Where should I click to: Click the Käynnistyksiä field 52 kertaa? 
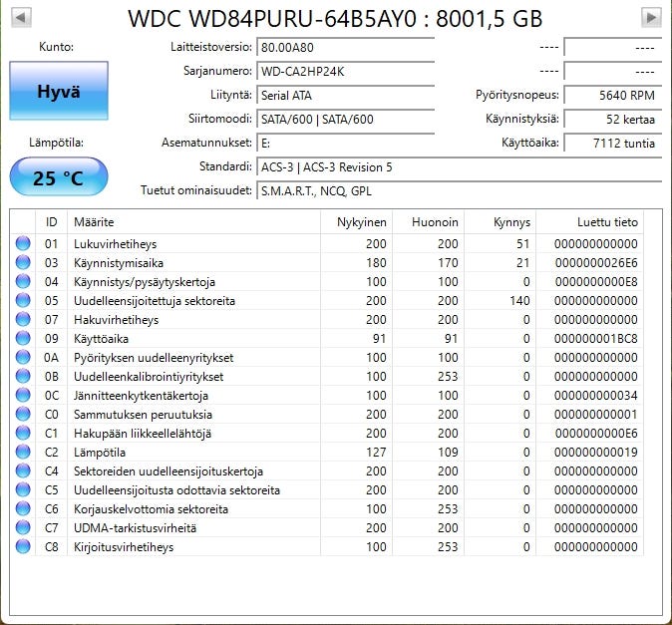pos(612,119)
